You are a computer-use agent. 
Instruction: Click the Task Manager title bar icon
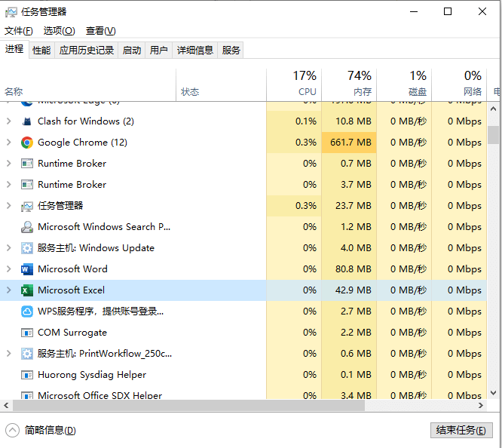pos(11,12)
